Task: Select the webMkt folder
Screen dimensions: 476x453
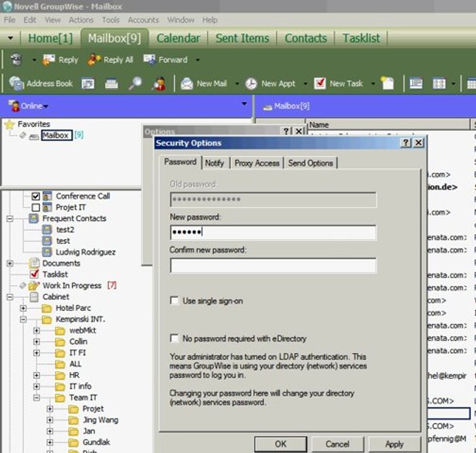Action: (82, 330)
